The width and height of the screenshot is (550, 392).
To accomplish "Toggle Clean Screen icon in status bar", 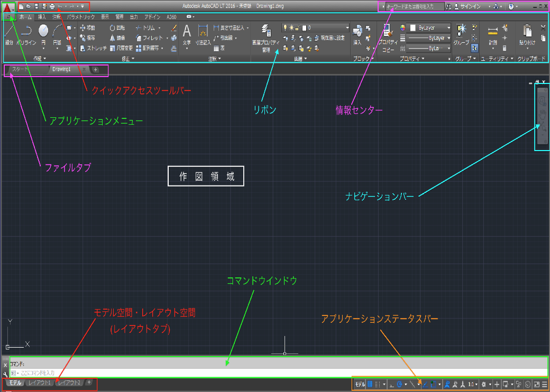I will (x=537, y=384).
